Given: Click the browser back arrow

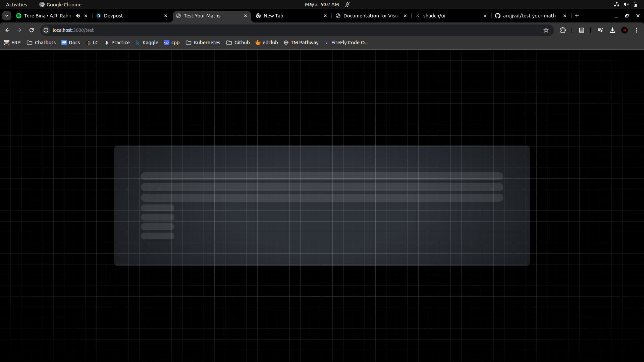Looking at the screenshot, I should pyautogui.click(x=7, y=30).
